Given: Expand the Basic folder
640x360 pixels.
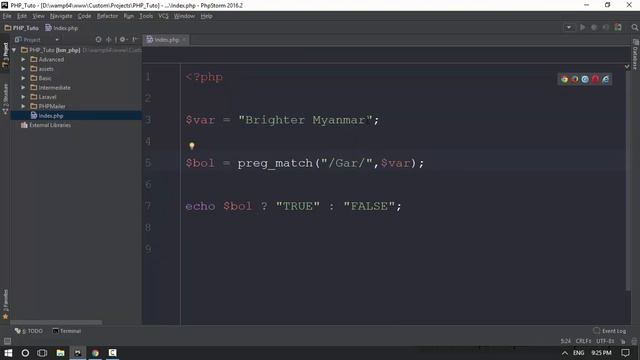Looking at the screenshot, I should [x=23, y=78].
